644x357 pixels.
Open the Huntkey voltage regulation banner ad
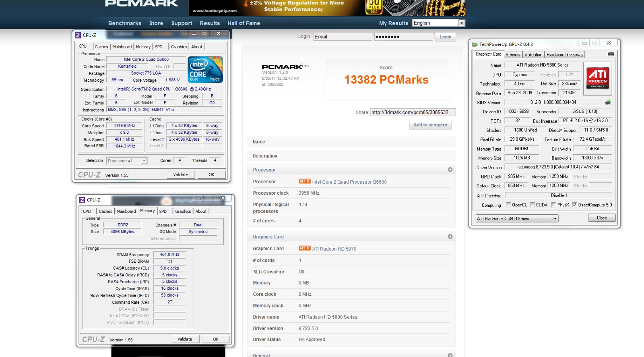[327, 8]
